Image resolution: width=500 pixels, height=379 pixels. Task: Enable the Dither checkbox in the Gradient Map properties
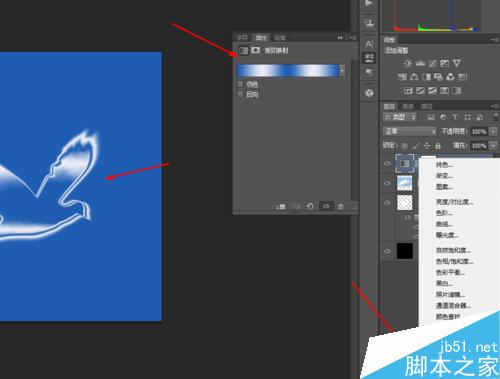point(240,84)
